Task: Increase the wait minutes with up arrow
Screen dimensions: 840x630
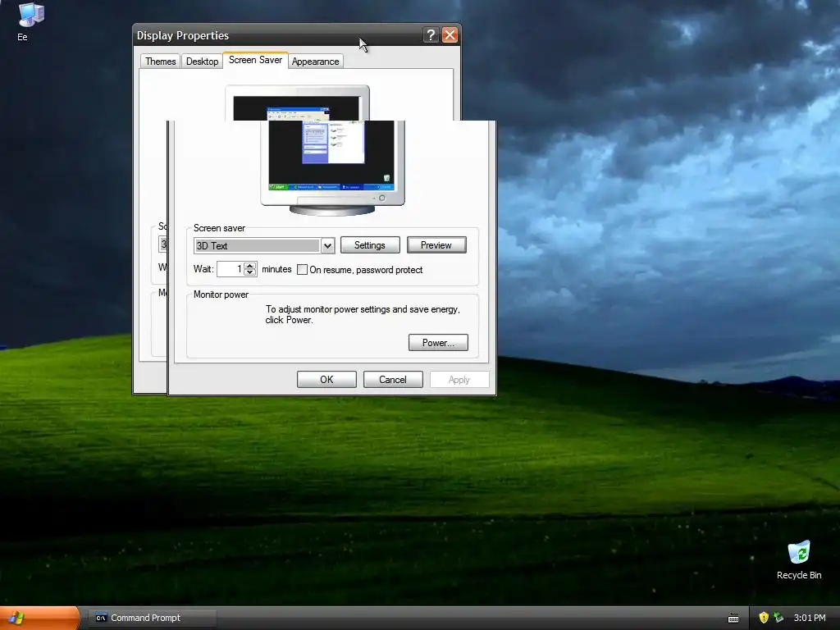Action: (x=249, y=265)
